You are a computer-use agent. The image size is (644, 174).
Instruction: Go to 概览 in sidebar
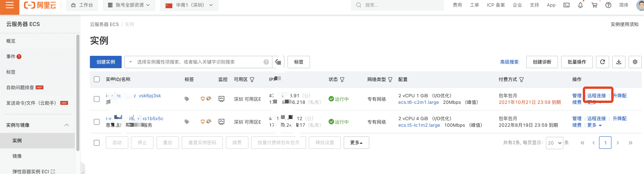coord(11,41)
